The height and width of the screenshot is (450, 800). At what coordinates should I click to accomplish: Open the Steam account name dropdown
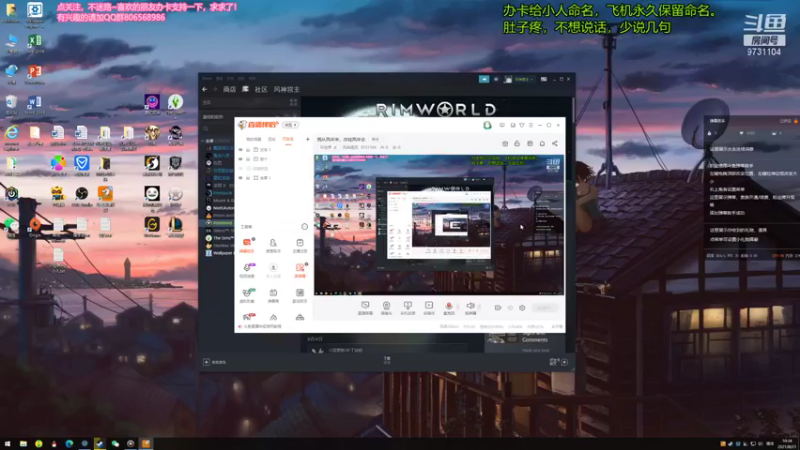point(524,79)
